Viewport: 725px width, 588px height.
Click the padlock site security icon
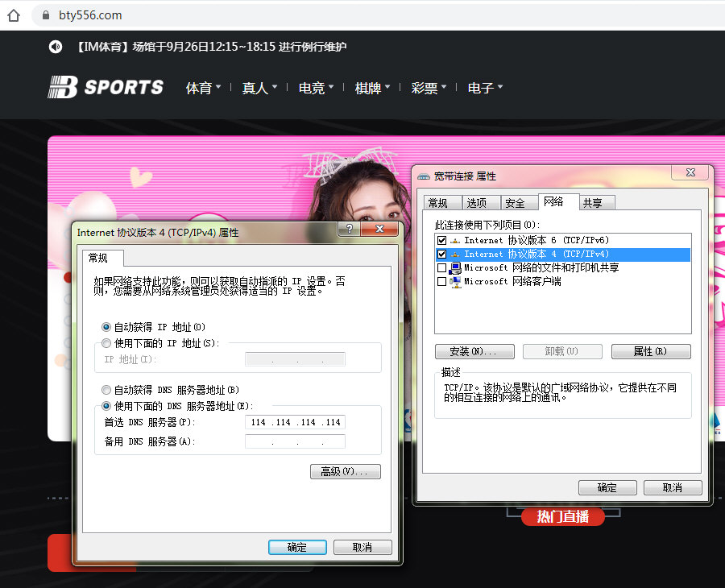point(44,15)
